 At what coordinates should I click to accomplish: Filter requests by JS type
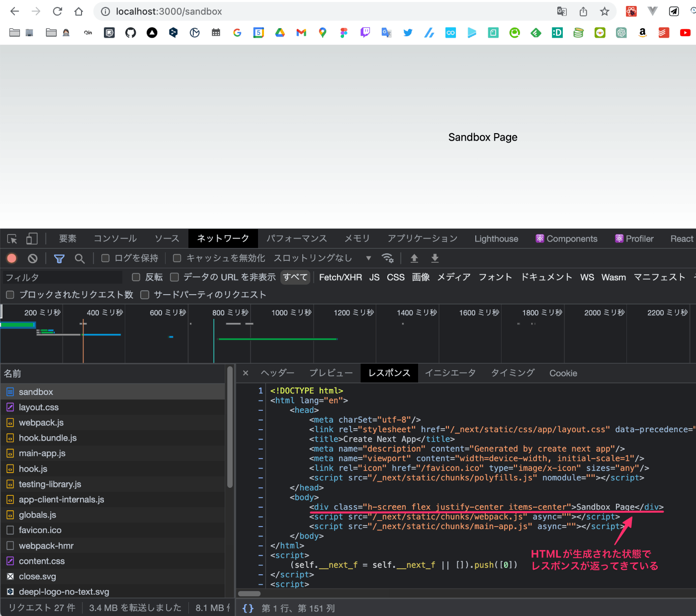point(374,277)
